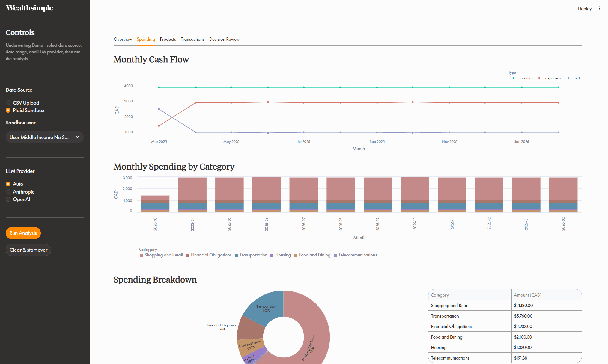The image size is (608, 364).
Task: Click the 2026-02 spending bar
Action: click(563, 195)
